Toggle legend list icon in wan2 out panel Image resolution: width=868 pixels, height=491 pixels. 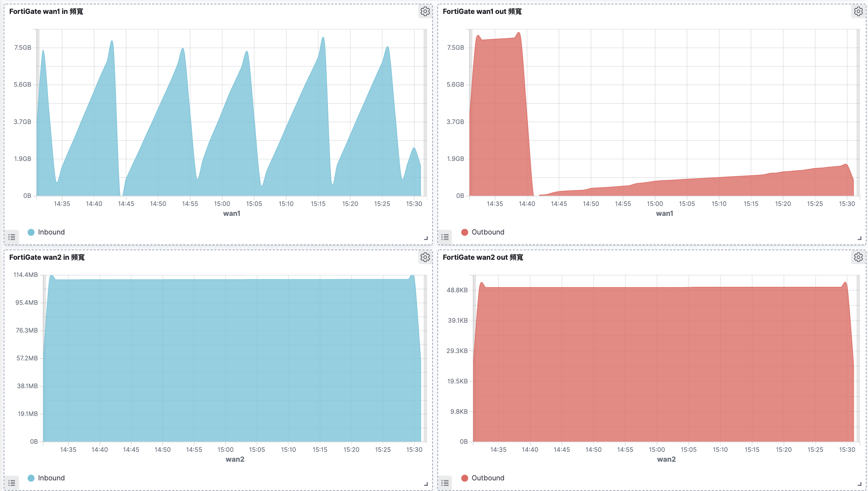click(x=445, y=483)
